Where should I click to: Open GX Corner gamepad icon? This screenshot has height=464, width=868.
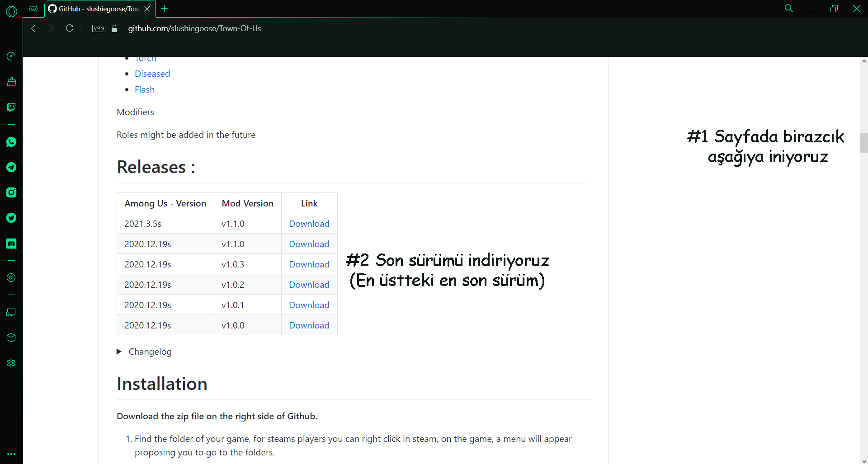click(x=33, y=9)
